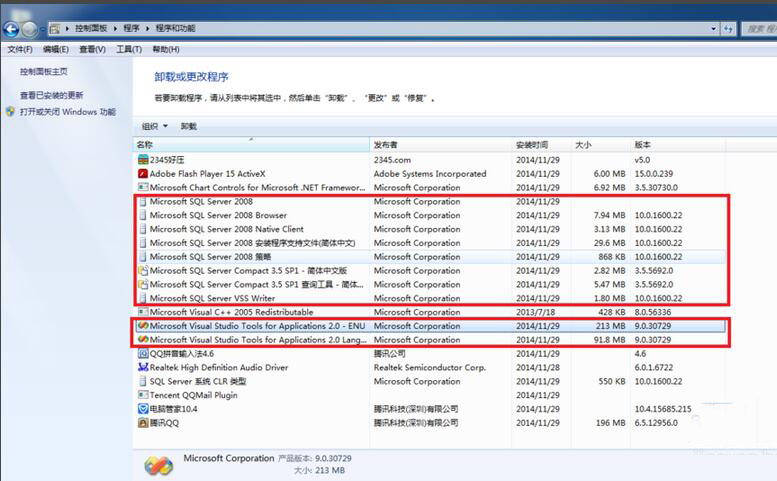Open the 控制面板主页 link
The image size is (777, 481).
[x=44, y=72]
